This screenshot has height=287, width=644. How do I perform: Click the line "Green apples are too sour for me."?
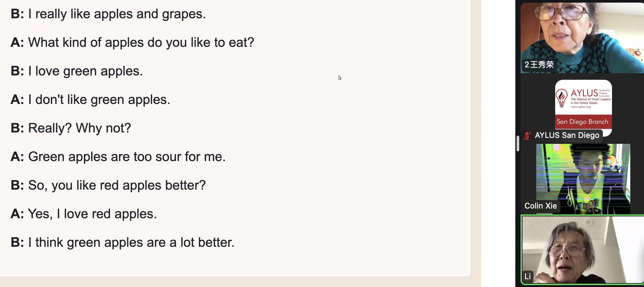pyautogui.click(x=127, y=157)
